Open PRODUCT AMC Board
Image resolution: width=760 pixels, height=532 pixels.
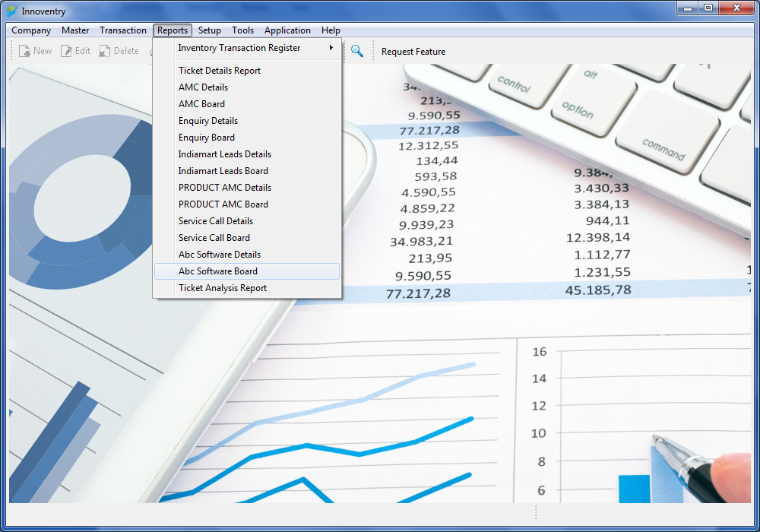(x=247, y=204)
